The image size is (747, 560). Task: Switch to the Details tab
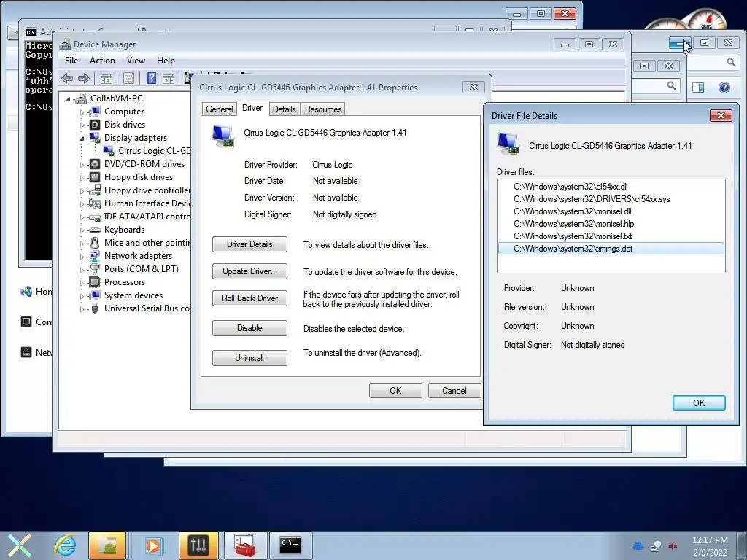pyautogui.click(x=285, y=109)
